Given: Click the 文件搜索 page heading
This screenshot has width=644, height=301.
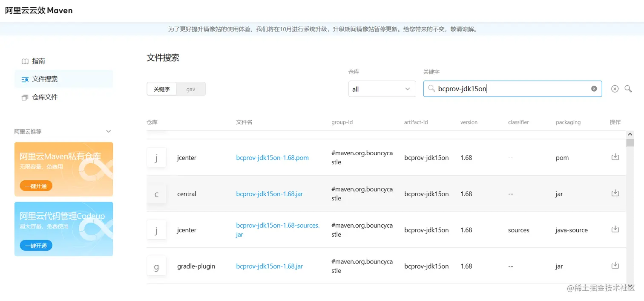Looking at the screenshot, I should point(163,58).
